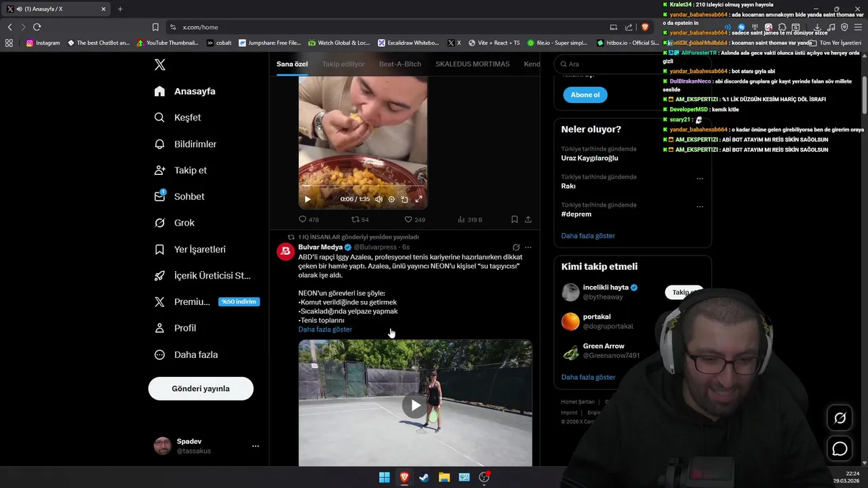The width and height of the screenshot is (868, 488).
Task: Open Grok from sidebar
Action: coord(174,222)
